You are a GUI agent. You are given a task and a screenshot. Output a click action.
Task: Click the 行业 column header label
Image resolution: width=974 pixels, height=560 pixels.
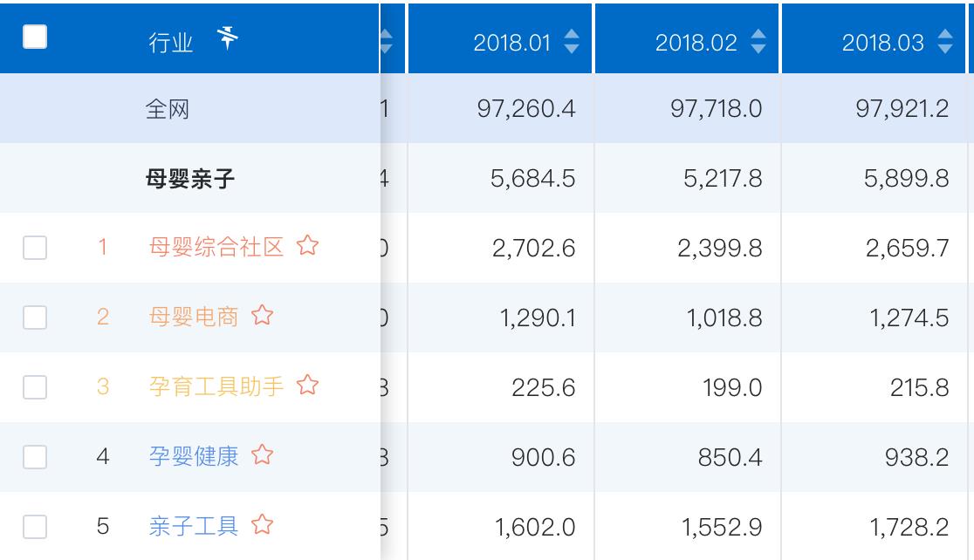(170, 42)
